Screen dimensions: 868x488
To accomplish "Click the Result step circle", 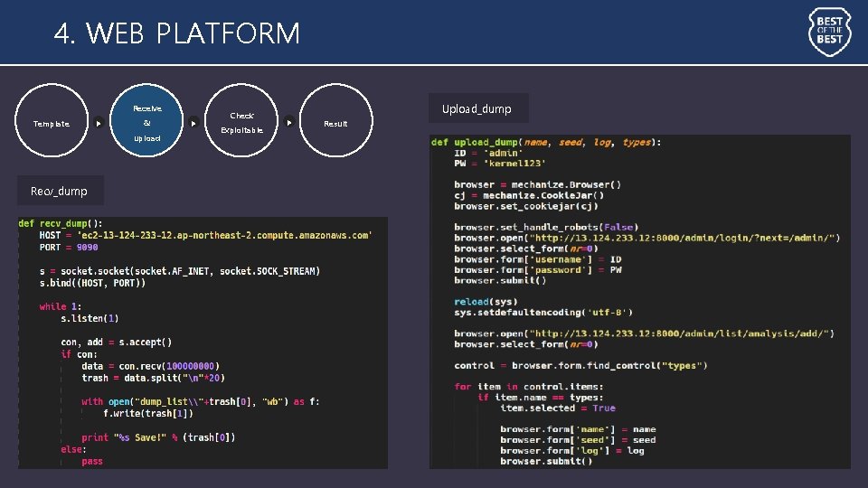I will click(336, 120).
